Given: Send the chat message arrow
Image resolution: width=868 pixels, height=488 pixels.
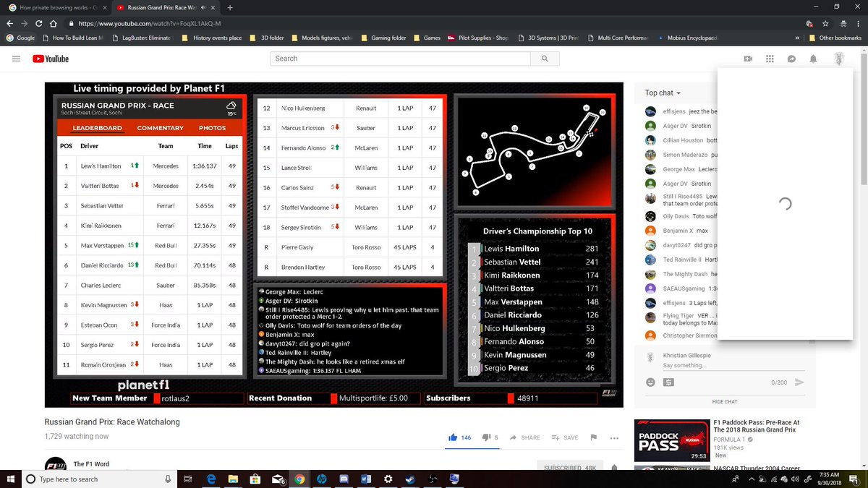Looking at the screenshot, I should (x=799, y=382).
